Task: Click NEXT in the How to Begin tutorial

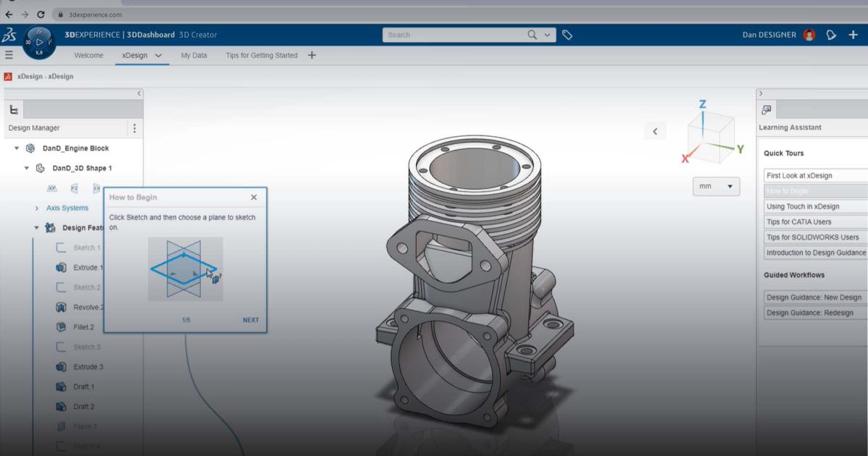Action: click(x=251, y=319)
